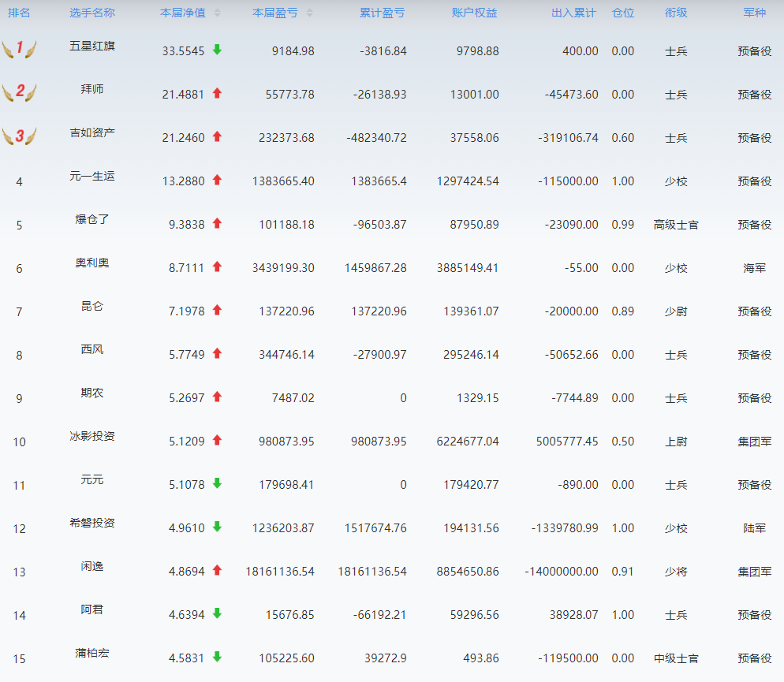Open player 元一生运
This screenshot has height=682, width=784.
[92, 176]
